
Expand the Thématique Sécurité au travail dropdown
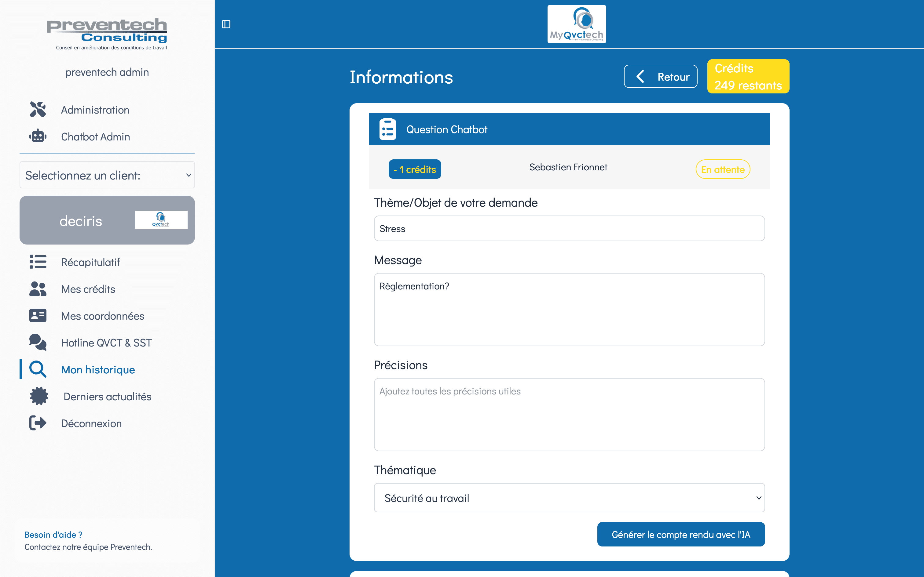pos(569,498)
